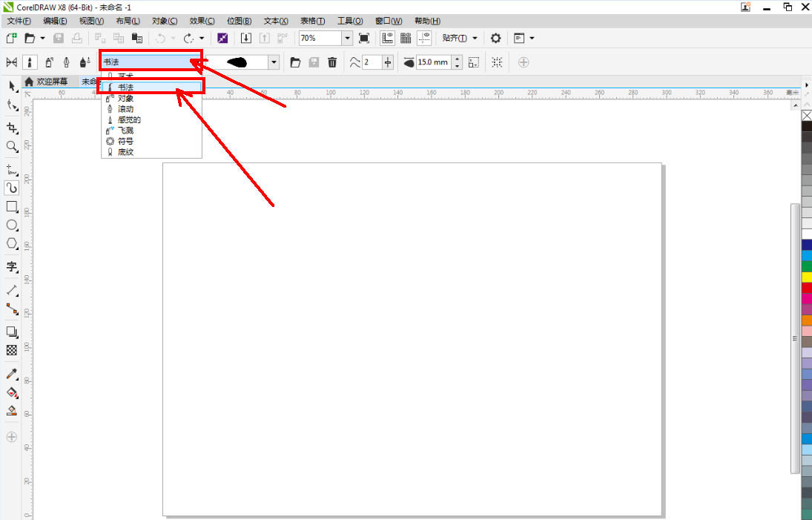Click the Import icon
812x520 pixels.
pyautogui.click(x=246, y=38)
